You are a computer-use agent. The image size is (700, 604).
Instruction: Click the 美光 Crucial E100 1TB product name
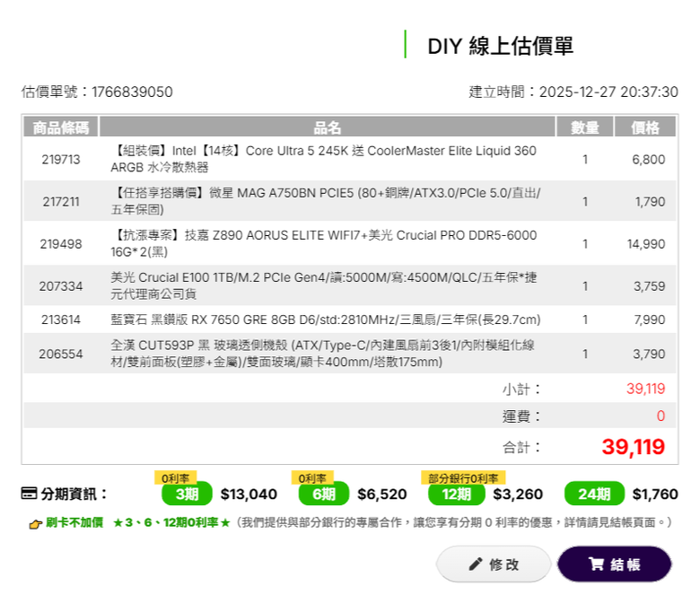(324, 285)
